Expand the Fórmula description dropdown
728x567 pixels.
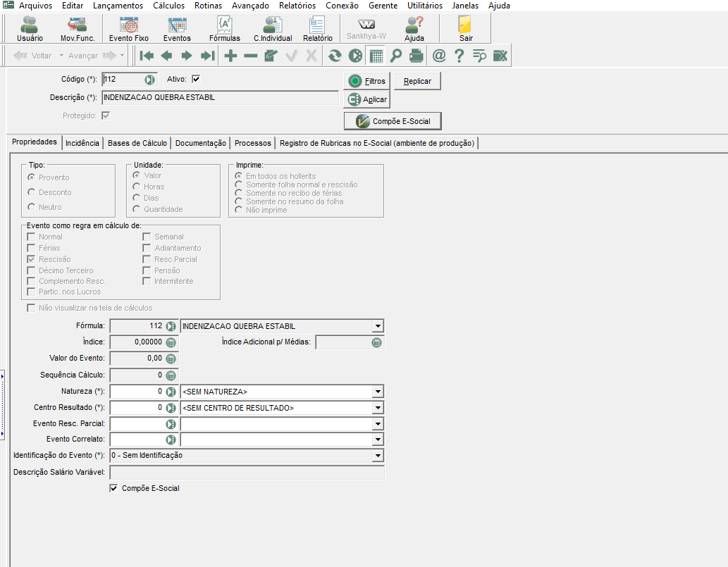[x=378, y=326]
